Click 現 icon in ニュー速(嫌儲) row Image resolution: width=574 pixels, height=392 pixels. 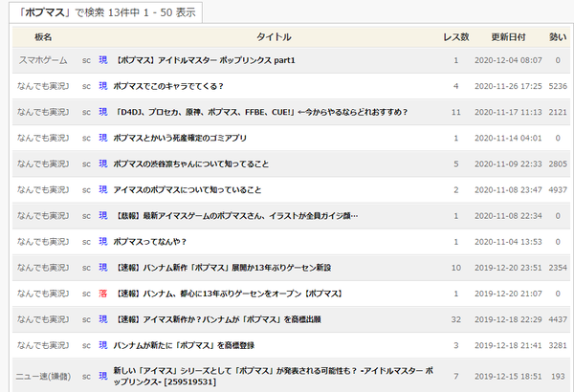pyautogui.click(x=103, y=377)
